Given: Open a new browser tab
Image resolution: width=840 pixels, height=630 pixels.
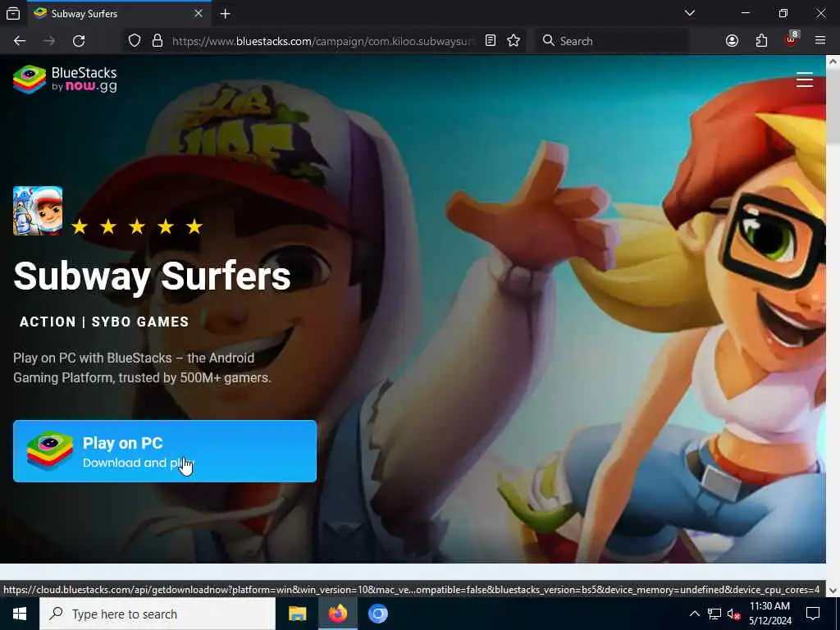Looking at the screenshot, I should click(x=225, y=13).
